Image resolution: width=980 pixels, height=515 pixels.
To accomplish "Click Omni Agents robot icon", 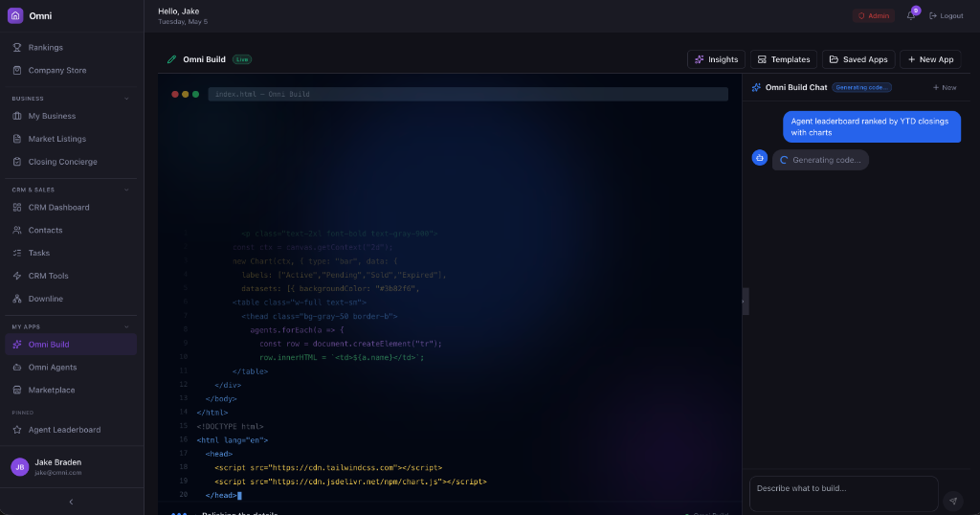I will 17,367.
